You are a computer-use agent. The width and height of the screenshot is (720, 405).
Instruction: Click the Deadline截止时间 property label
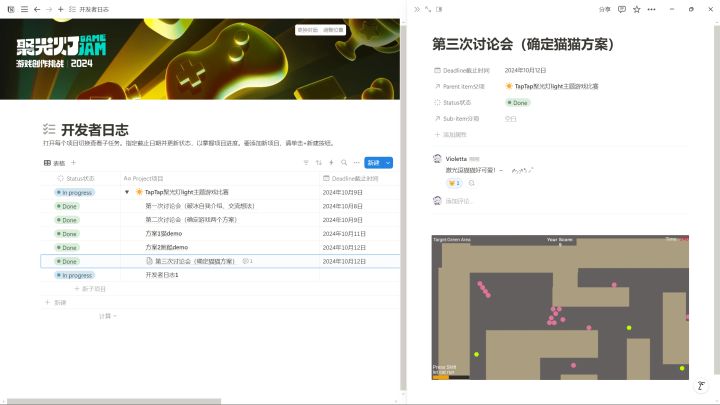click(x=462, y=71)
